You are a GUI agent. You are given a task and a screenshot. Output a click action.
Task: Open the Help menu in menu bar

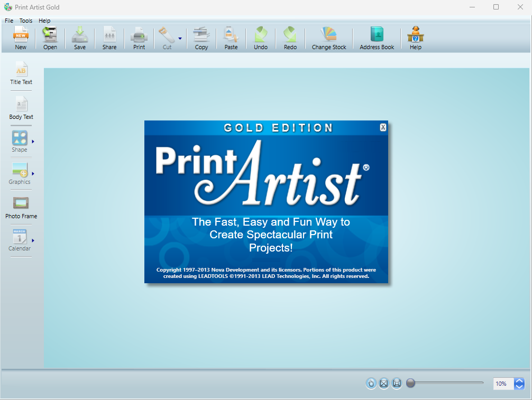click(44, 21)
